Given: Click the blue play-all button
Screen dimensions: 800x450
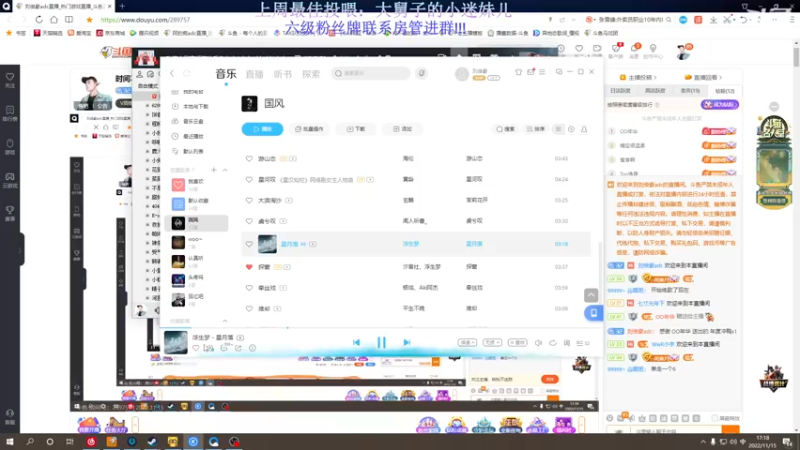Looking at the screenshot, I should point(262,129).
